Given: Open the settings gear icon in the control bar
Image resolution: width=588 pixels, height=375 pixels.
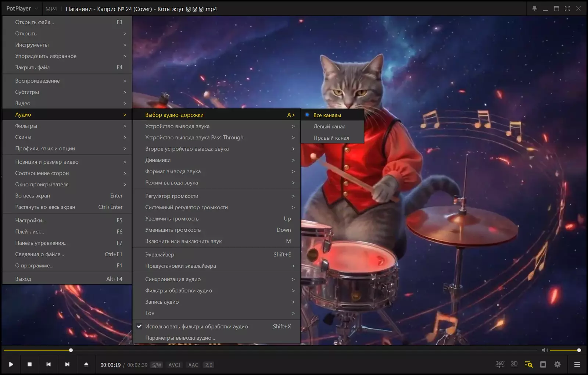Looking at the screenshot, I should (x=557, y=364).
